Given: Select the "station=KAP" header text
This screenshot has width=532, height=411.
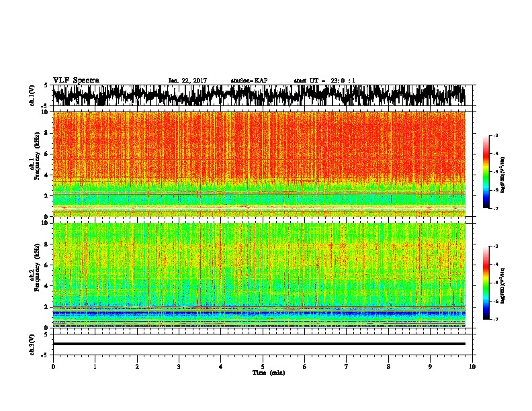Looking at the screenshot, I should (249, 81).
